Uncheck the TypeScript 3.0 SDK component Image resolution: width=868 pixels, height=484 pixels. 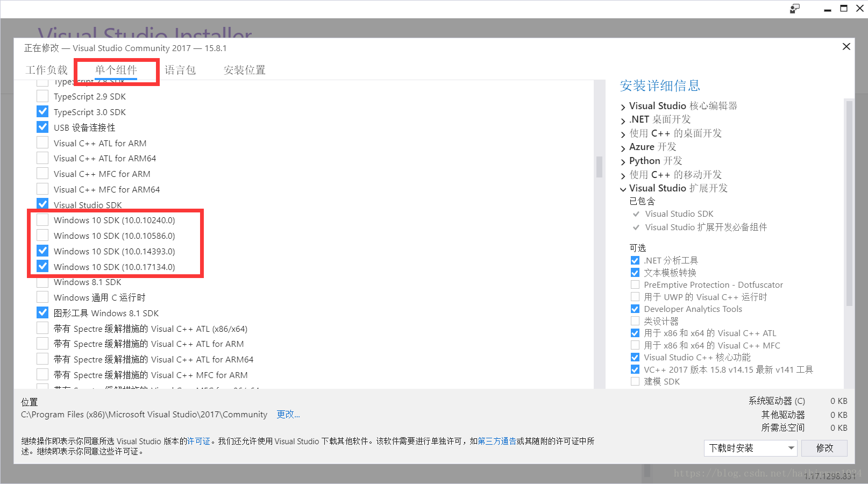[x=42, y=111]
